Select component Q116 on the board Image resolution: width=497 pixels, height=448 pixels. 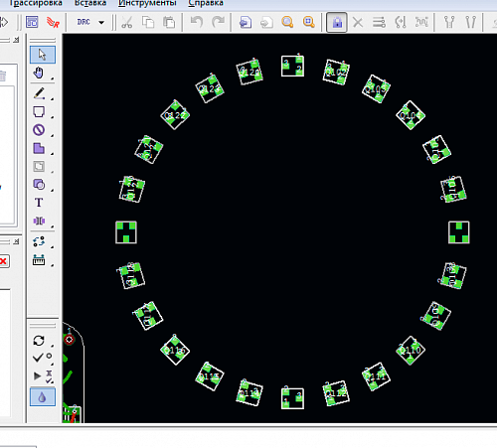pos(175,350)
